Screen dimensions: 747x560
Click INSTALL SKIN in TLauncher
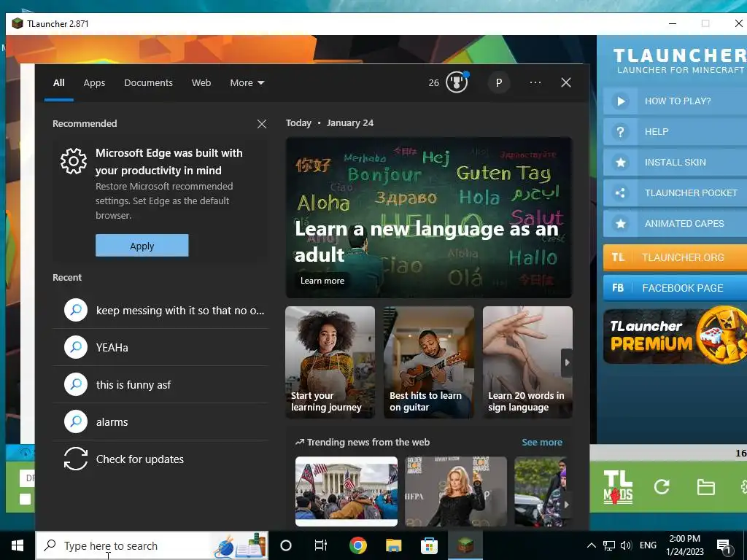point(675,163)
